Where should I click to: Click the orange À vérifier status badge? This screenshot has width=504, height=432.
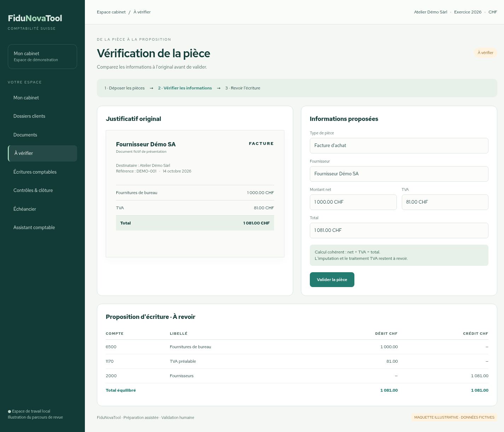tap(486, 53)
